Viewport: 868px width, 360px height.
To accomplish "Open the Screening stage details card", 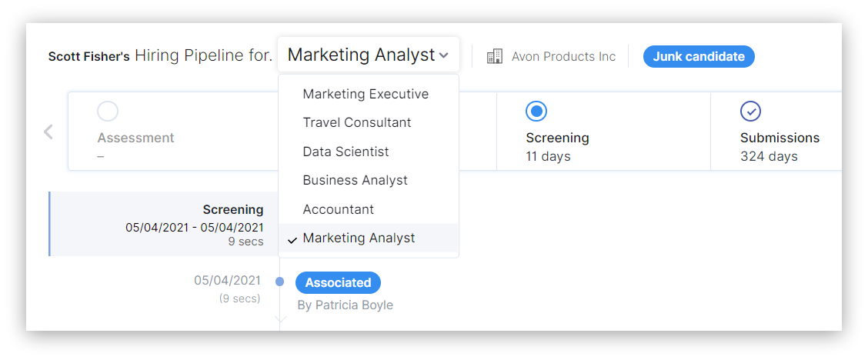I will (x=164, y=224).
